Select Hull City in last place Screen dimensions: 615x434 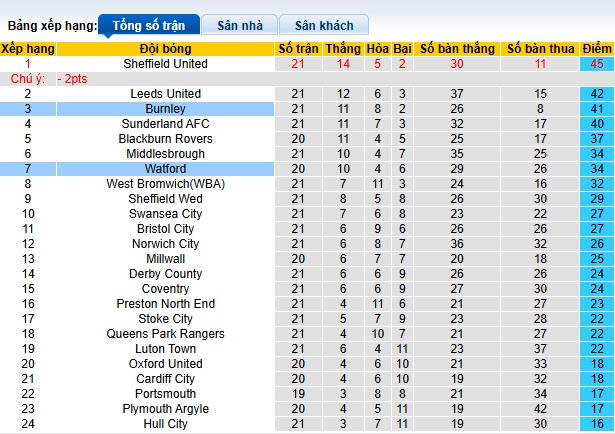[x=166, y=424]
